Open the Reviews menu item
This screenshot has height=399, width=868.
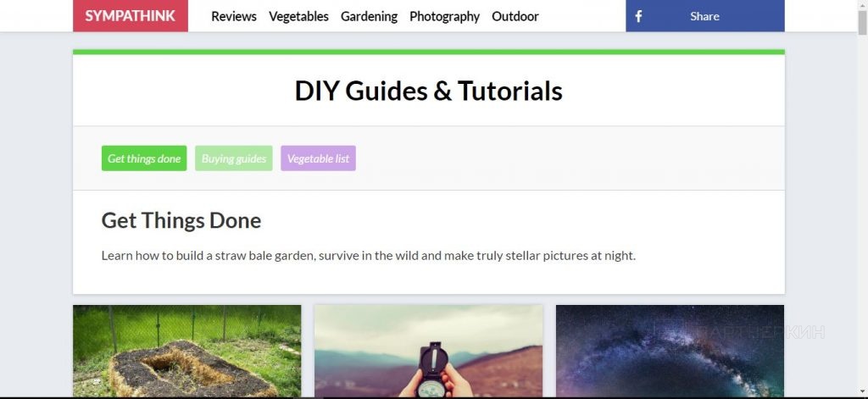point(234,17)
